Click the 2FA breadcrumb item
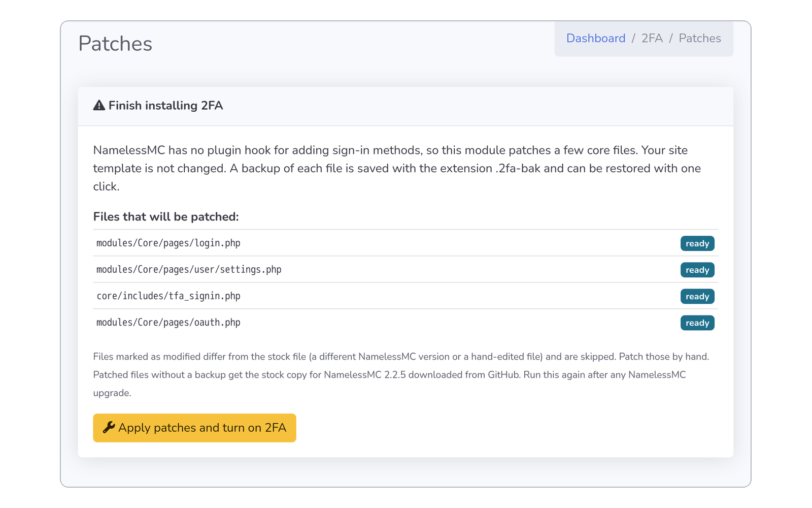Screen dimensions: 812x508 (652, 39)
